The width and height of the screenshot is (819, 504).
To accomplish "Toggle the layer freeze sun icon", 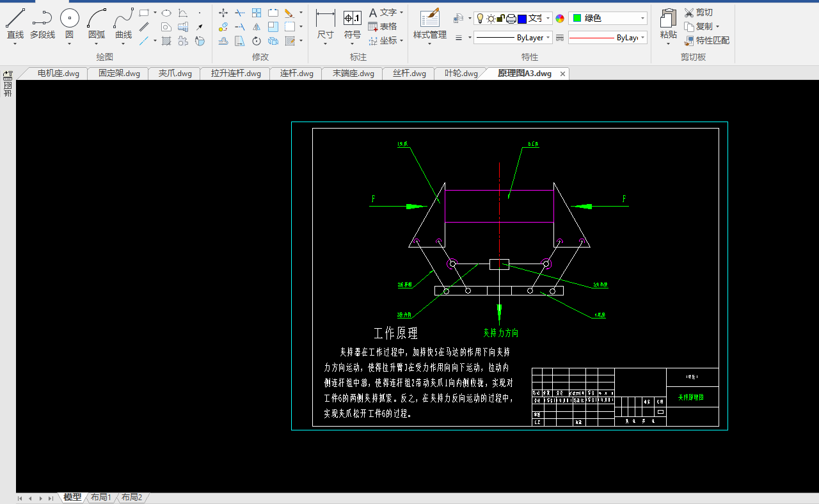I will coord(491,19).
